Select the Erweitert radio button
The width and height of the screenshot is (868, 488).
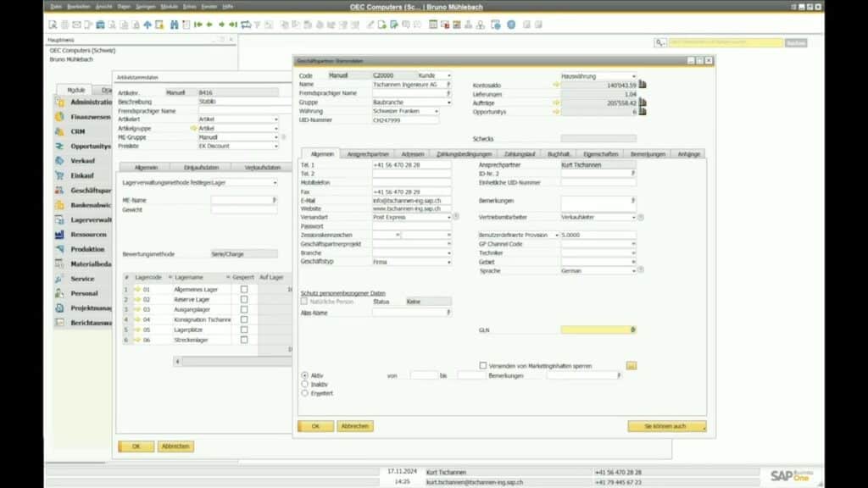point(304,393)
